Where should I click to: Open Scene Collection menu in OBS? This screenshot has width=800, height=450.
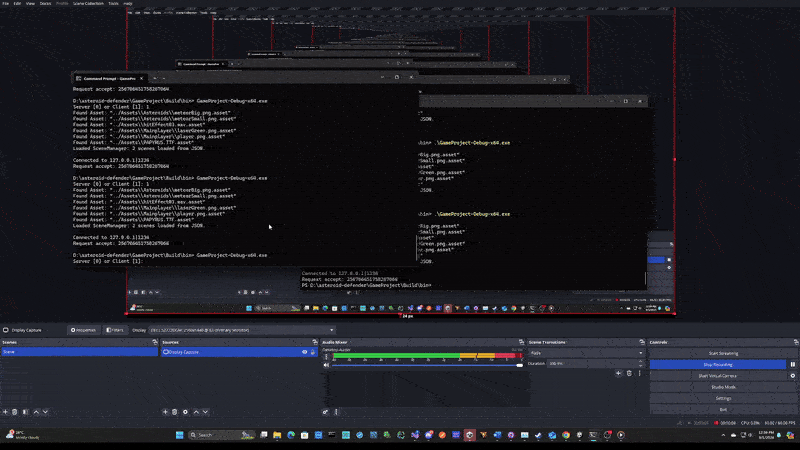88,3
